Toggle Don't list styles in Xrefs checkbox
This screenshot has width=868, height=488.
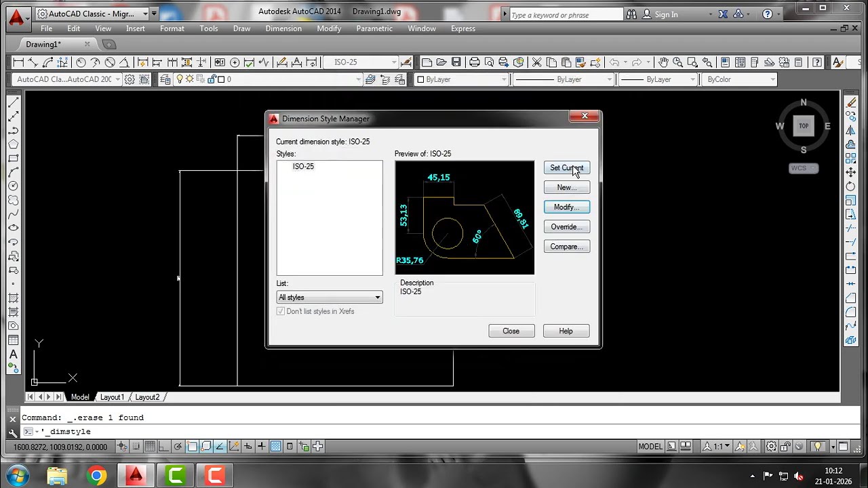[281, 311]
